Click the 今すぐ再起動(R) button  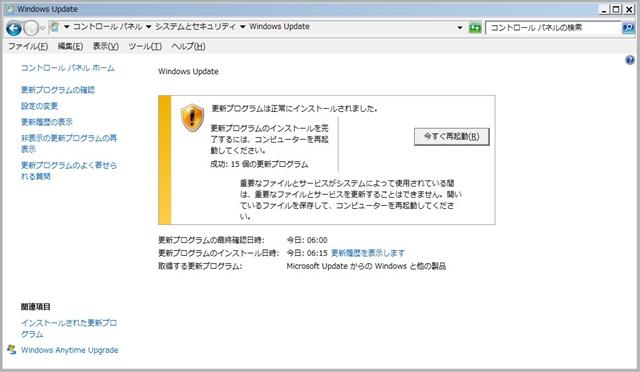coord(451,136)
